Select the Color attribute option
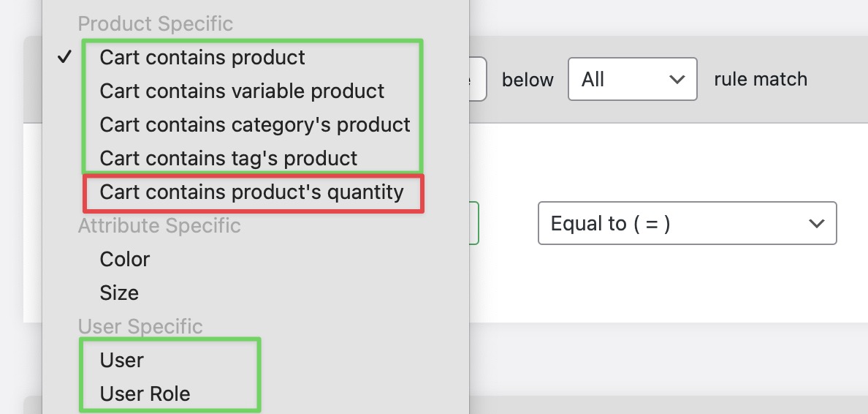Viewport: 868px width, 414px height. click(x=124, y=260)
